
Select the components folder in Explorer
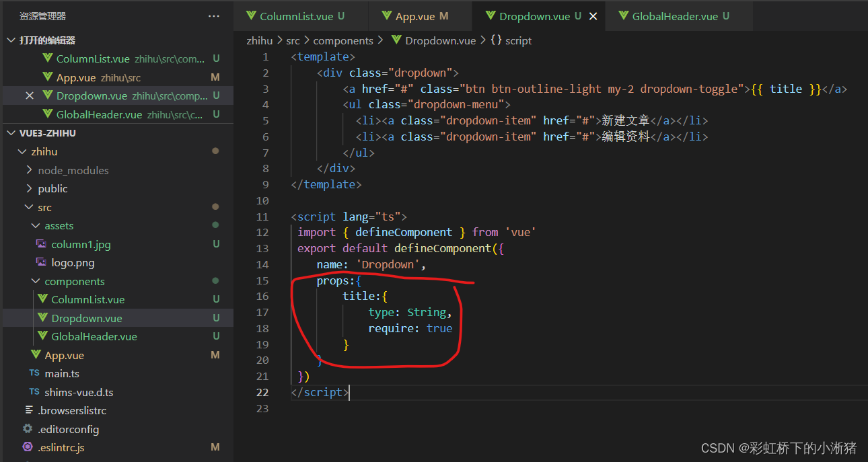tap(74, 281)
